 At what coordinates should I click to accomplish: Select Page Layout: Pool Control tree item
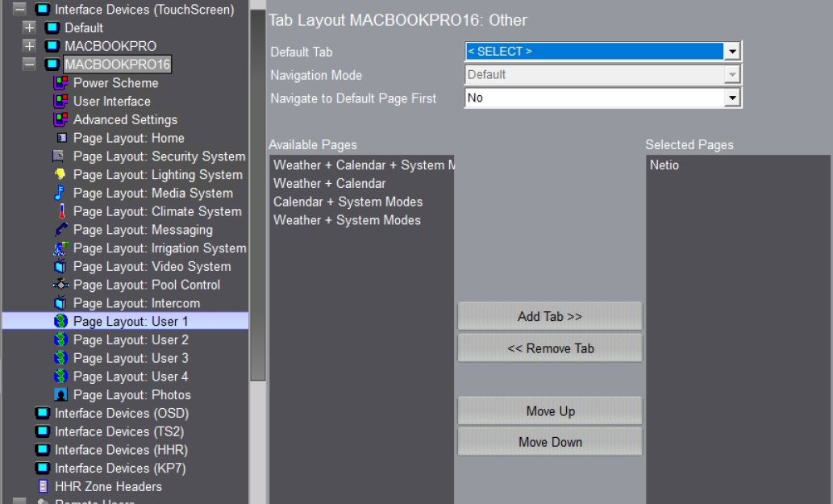pyautogui.click(x=147, y=285)
